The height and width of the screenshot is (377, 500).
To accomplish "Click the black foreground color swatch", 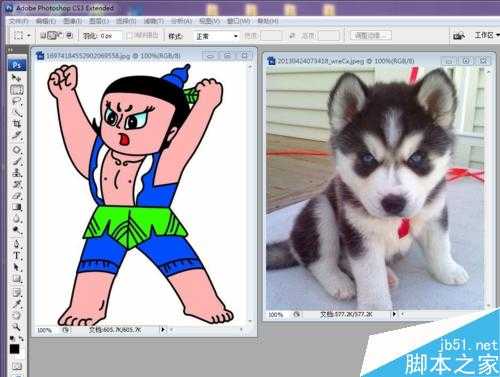I will coord(14,349).
